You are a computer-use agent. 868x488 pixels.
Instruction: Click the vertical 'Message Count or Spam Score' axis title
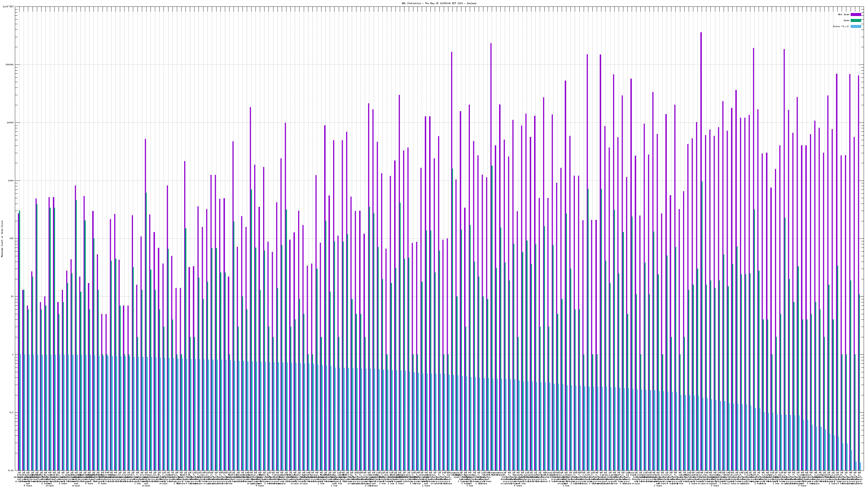(x=2, y=239)
